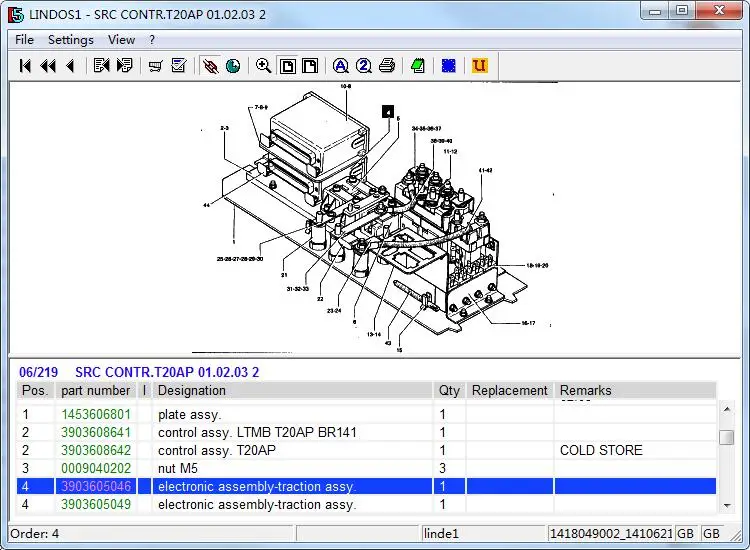Select the second page-view icon

click(310, 66)
